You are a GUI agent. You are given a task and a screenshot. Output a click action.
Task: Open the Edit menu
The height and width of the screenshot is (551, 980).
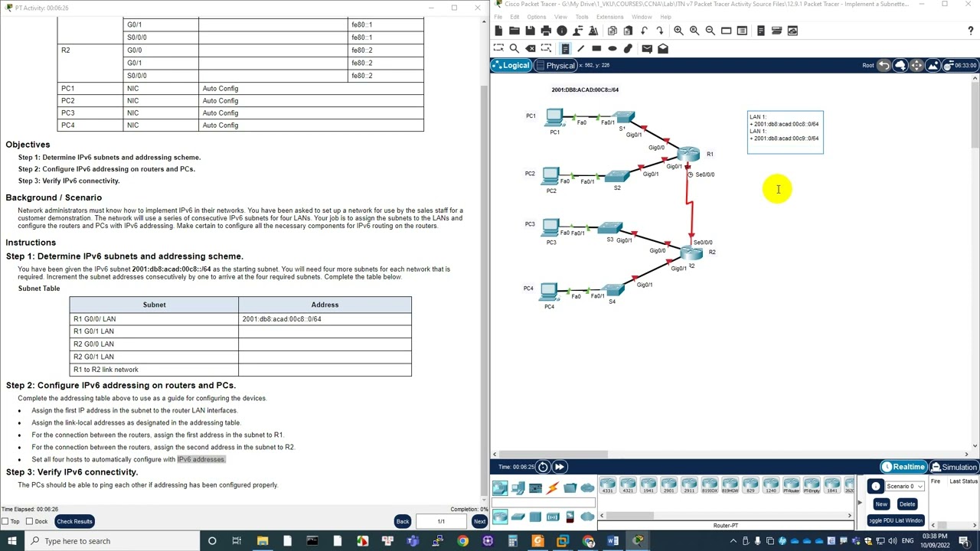click(x=514, y=17)
